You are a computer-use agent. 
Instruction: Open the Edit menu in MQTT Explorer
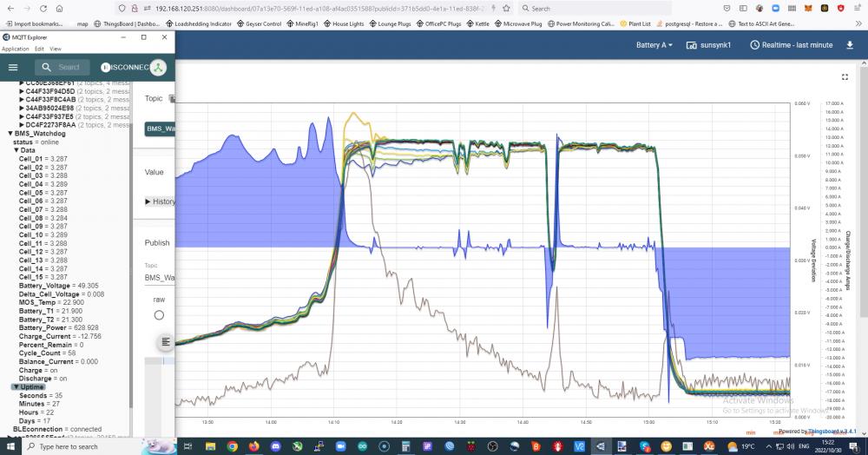click(39, 49)
